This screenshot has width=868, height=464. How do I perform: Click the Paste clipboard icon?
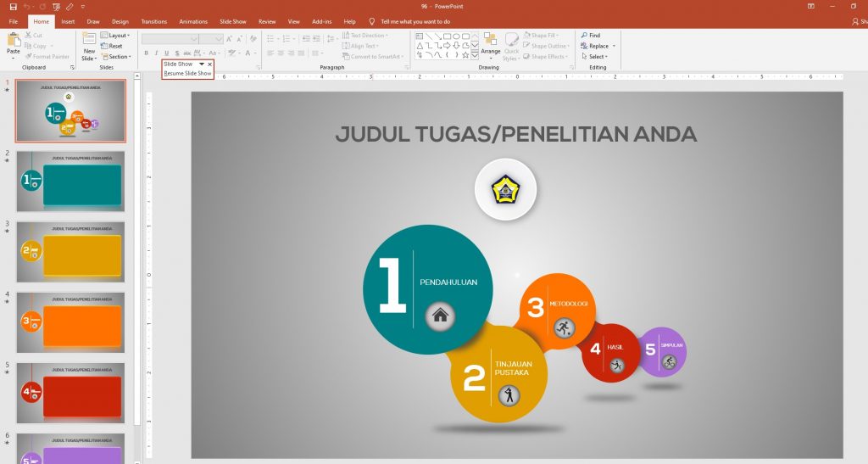pos(14,41)
